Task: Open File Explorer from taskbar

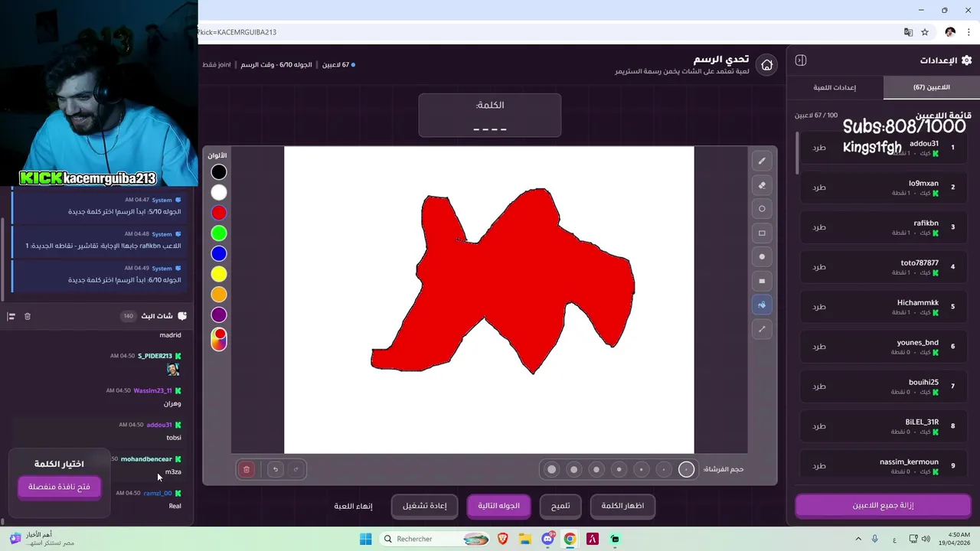Action: click(525, 539)
